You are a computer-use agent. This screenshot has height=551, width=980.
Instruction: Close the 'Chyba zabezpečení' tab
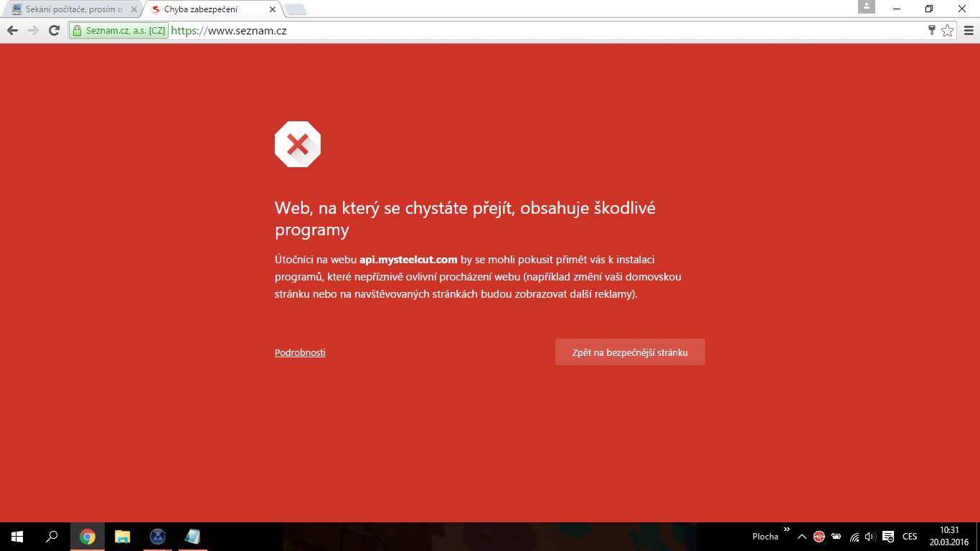(272, 9)
